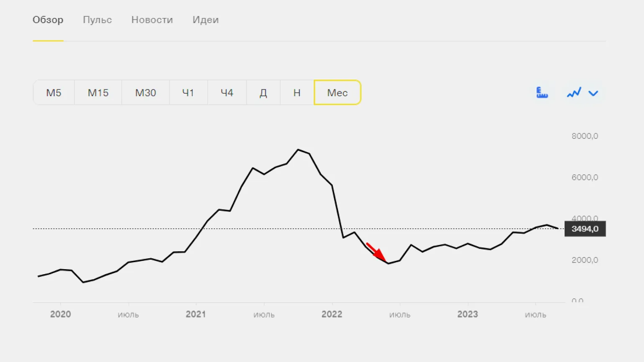Expand the chart type dropdown chevron
The height and width of the screenshot is (362, 644).
point(593,93)
